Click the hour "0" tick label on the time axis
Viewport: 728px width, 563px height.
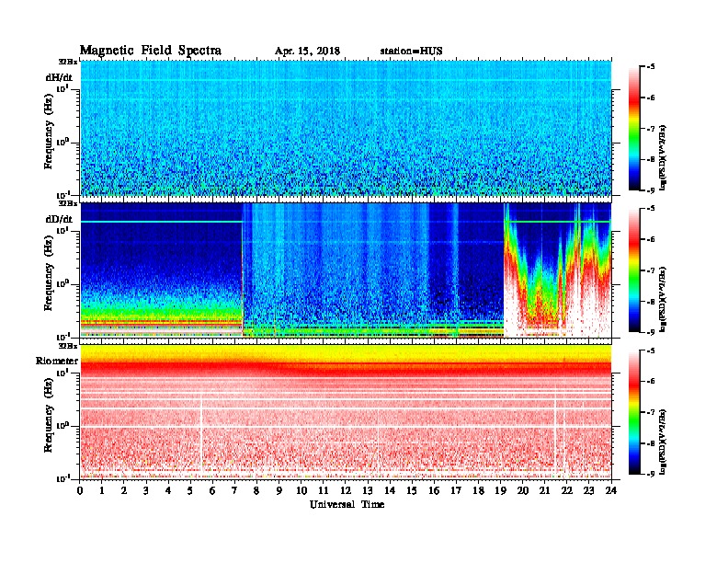[x=80, y=490]
